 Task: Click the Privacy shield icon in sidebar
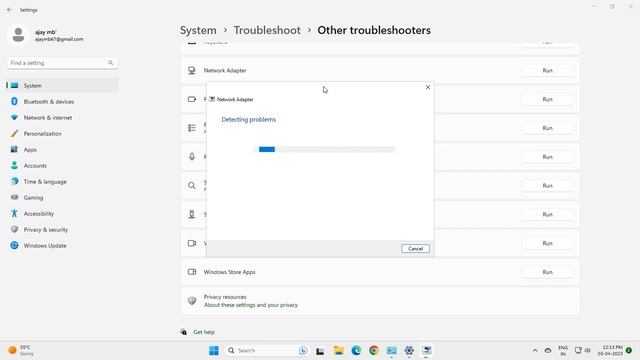click(14, 229)
